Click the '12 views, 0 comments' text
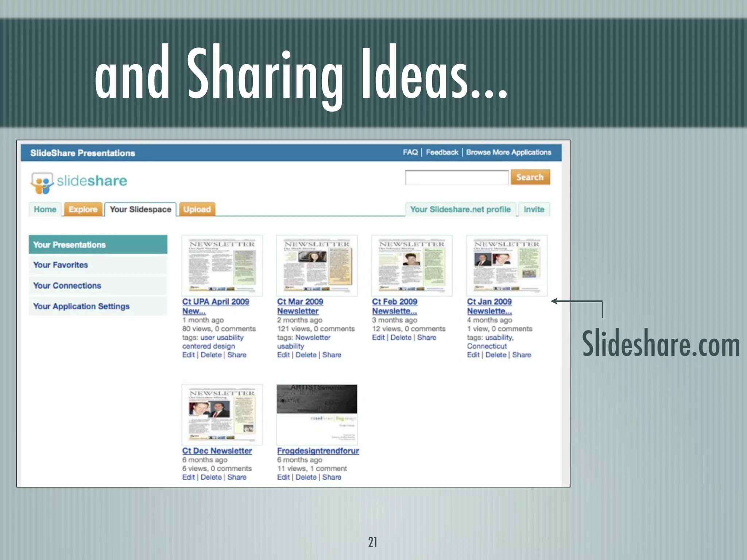The image size is (747, 560). [409, 329]
